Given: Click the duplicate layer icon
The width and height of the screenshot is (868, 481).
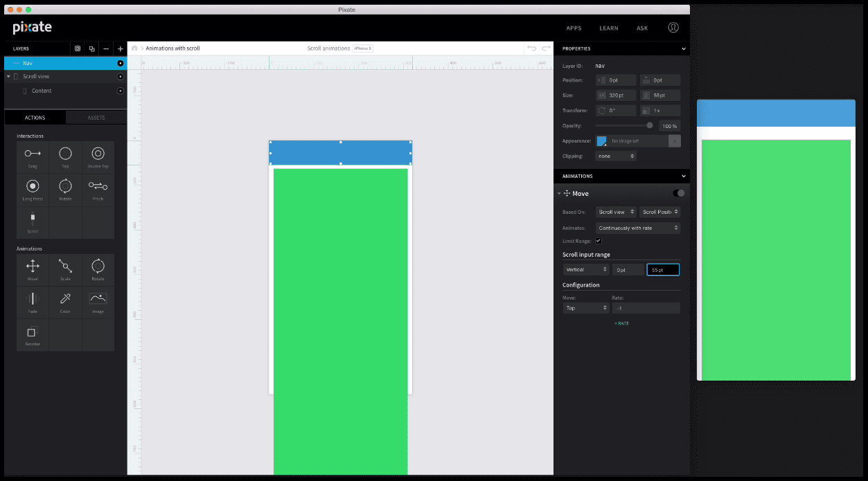Looking at the screenshot, I should point(91,49).
